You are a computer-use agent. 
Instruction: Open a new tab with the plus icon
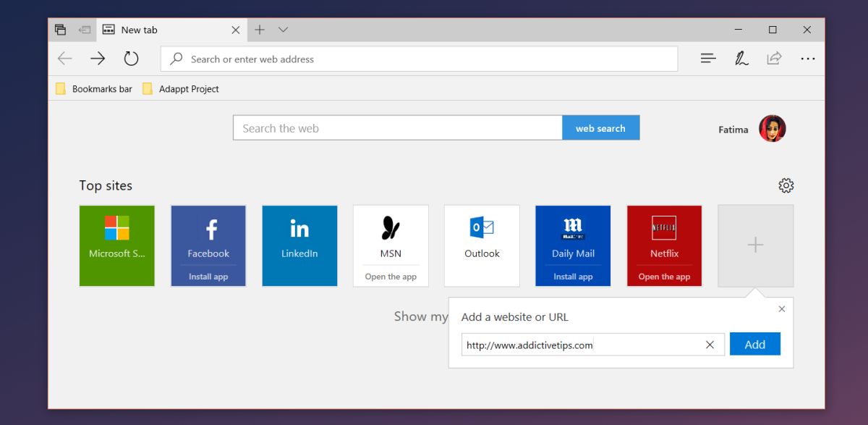pos(260,30)
